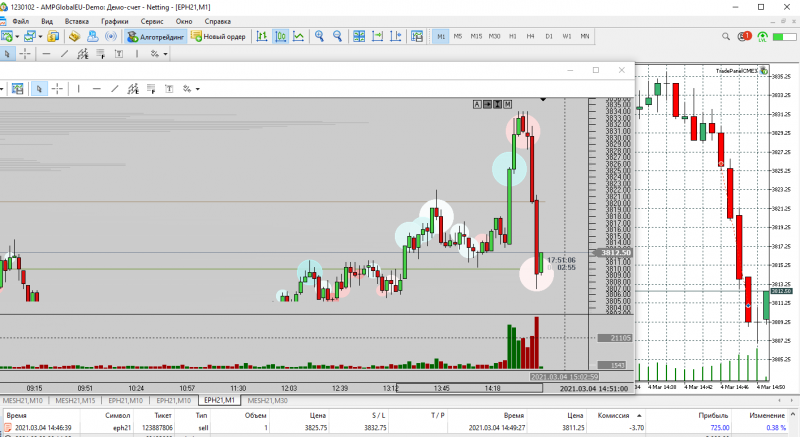This screenshot has width=800, height=437.
Task: Expand shapes dropdown in main drawing toolbar
Action: coord(165,54)
